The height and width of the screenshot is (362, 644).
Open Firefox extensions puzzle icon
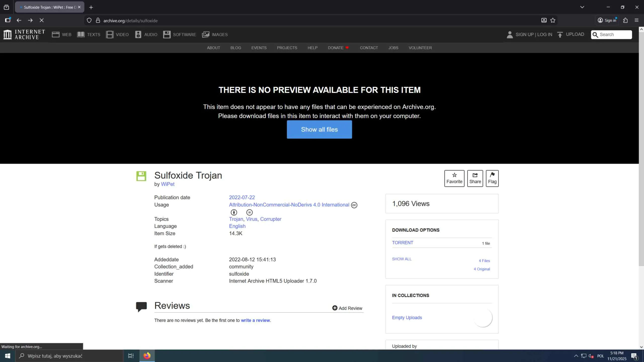point(625,20)
